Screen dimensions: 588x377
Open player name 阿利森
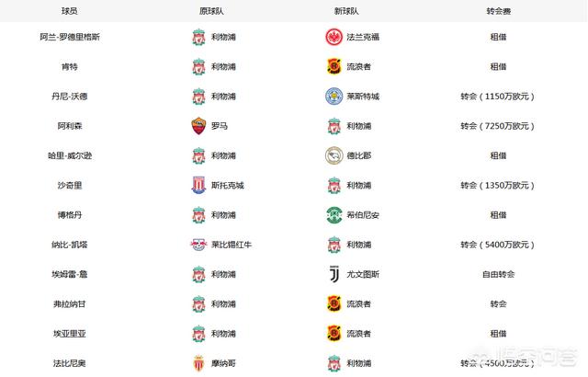pyautogui.click(x=70, y=126)
